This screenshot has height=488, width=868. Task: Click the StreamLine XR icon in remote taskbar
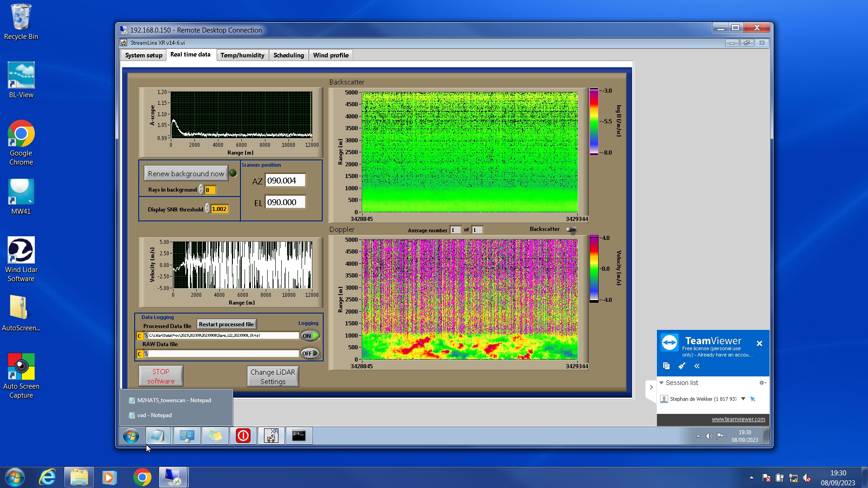pos(271,436)
